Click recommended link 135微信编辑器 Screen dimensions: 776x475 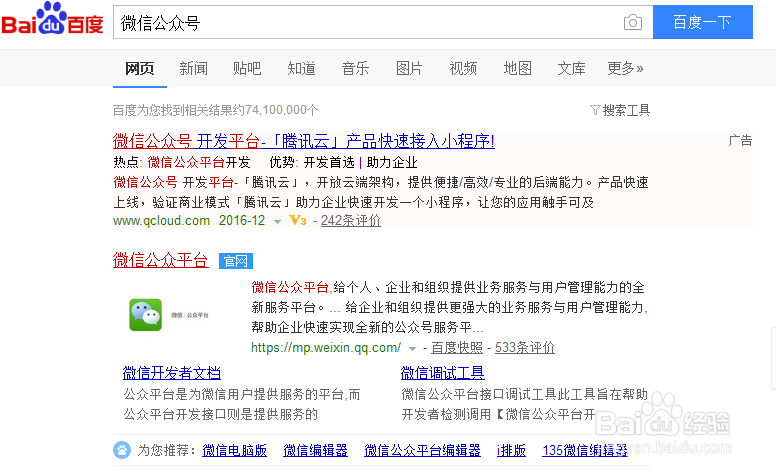pos(585,450)
